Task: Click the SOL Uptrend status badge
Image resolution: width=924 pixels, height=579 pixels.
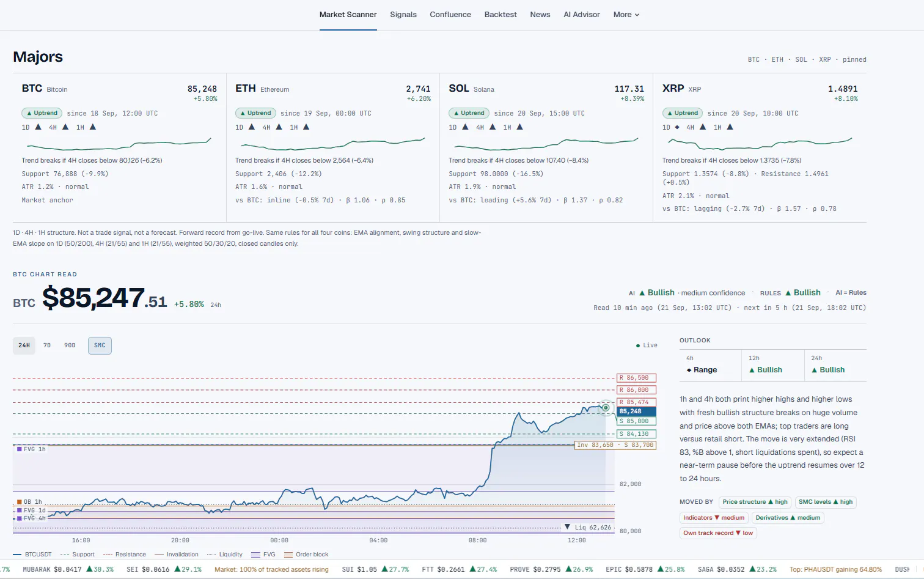Action: 469,113
